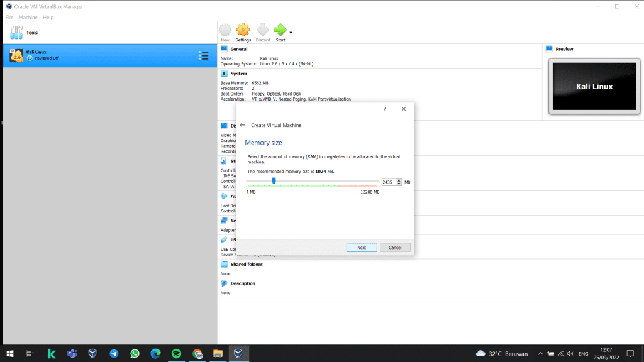This screenshot has height=362, width=644.
Task: Click the Settings gear toolbar icon
Action: coord(243,30)
